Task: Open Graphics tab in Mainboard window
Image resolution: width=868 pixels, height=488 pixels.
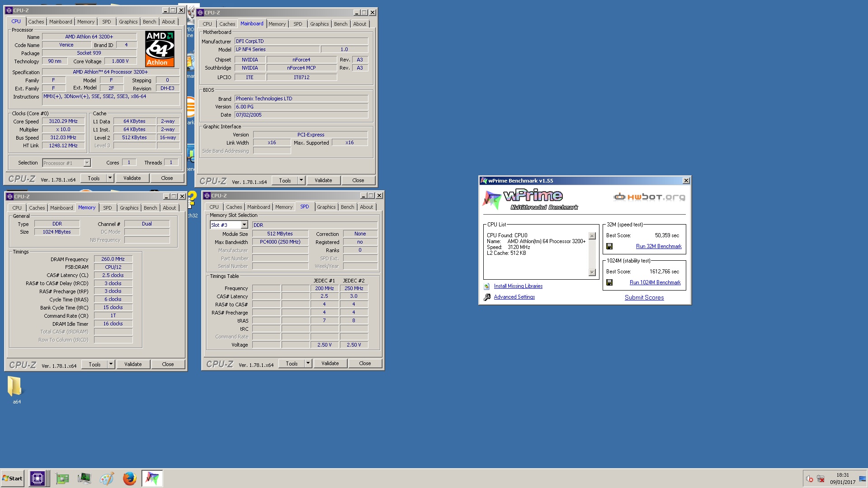Action: (320, 24)
